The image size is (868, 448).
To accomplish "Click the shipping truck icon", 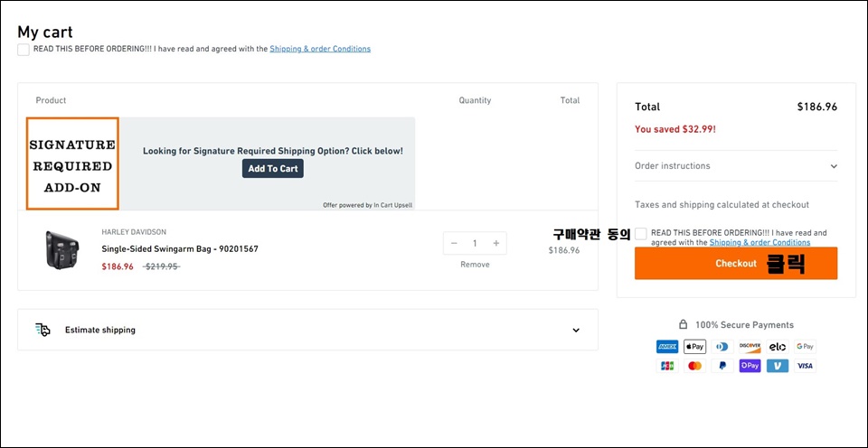I will tap(42, 330).
